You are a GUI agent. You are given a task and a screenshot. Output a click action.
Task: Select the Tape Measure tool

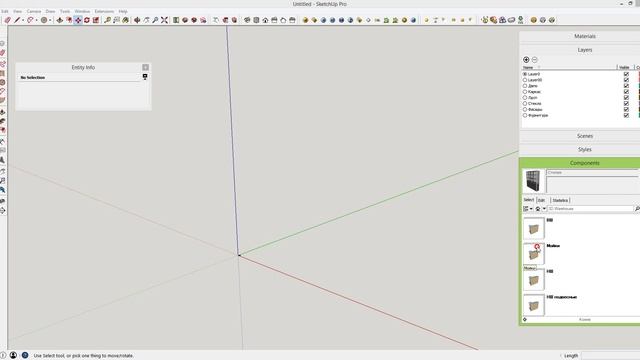pos(107,20)
